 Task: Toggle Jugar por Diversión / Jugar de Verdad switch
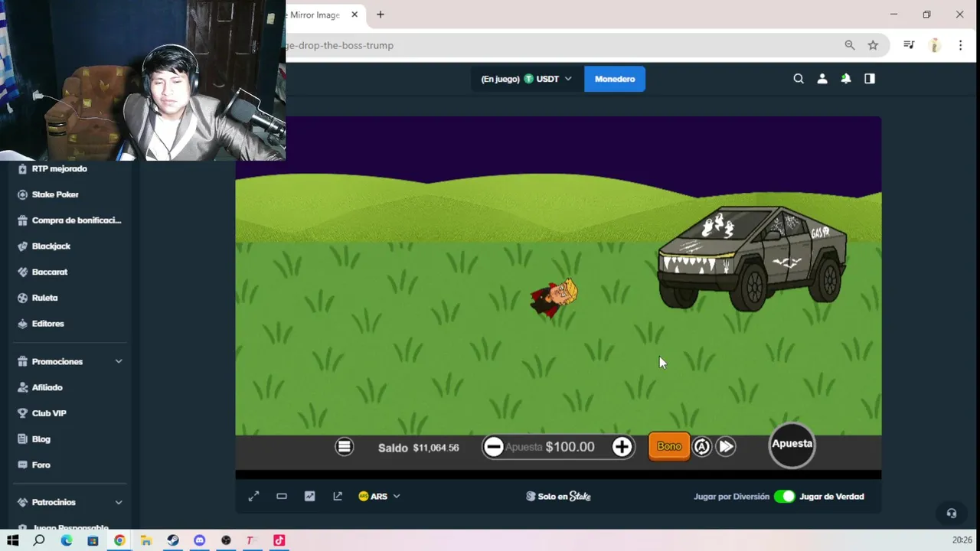tap(784, 496)
